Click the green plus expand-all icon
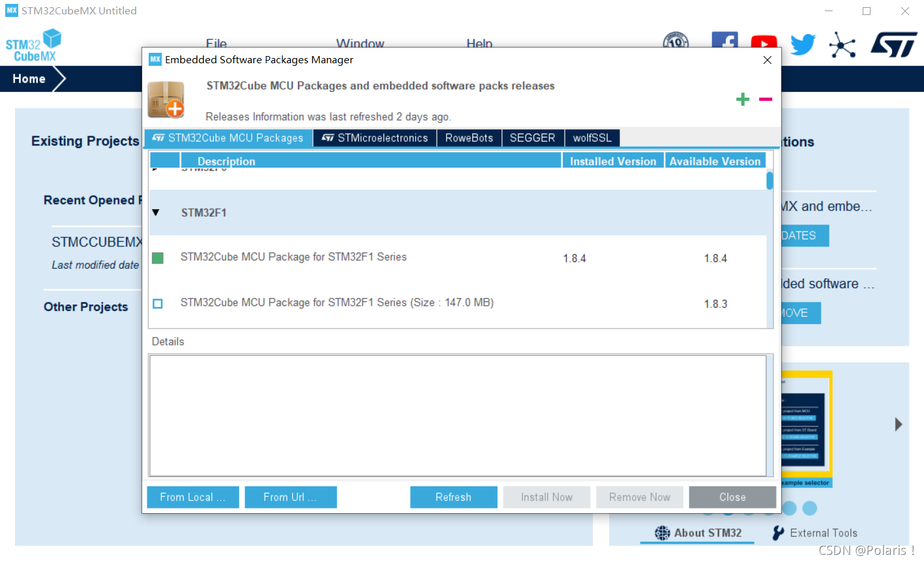Image resolution: width=924 pixels, height=562 pixels. click(x=742, y=99)
